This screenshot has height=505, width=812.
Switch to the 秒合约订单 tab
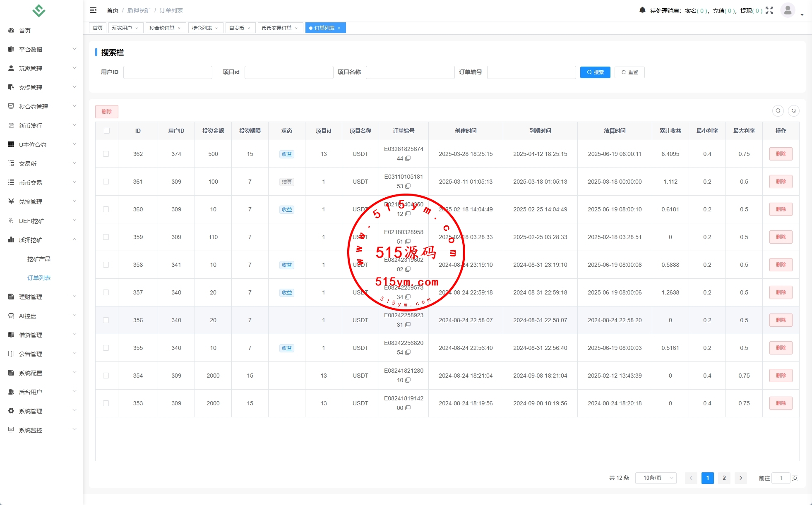(x=162, y=28)
